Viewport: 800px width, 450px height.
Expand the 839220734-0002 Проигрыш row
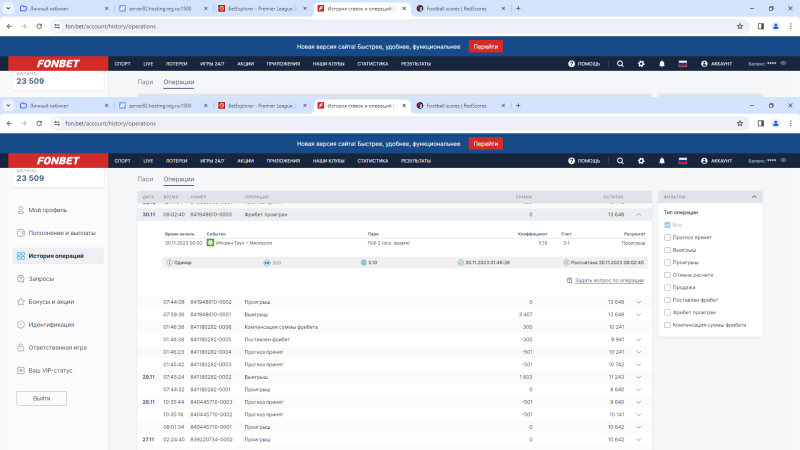[x=638, y=439]
